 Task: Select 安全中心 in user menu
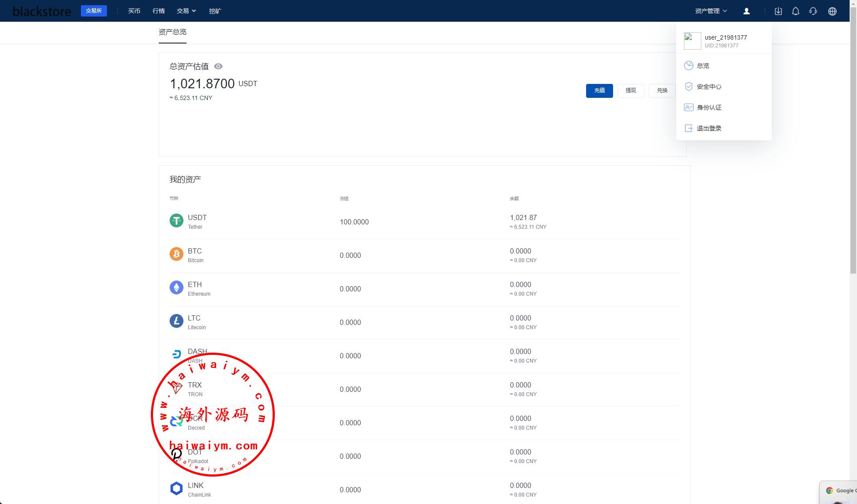pos(709,87)
